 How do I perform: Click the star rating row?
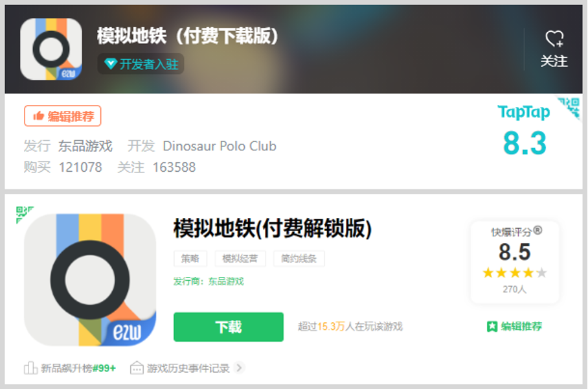pyautogui.click(x=514, y=272)
